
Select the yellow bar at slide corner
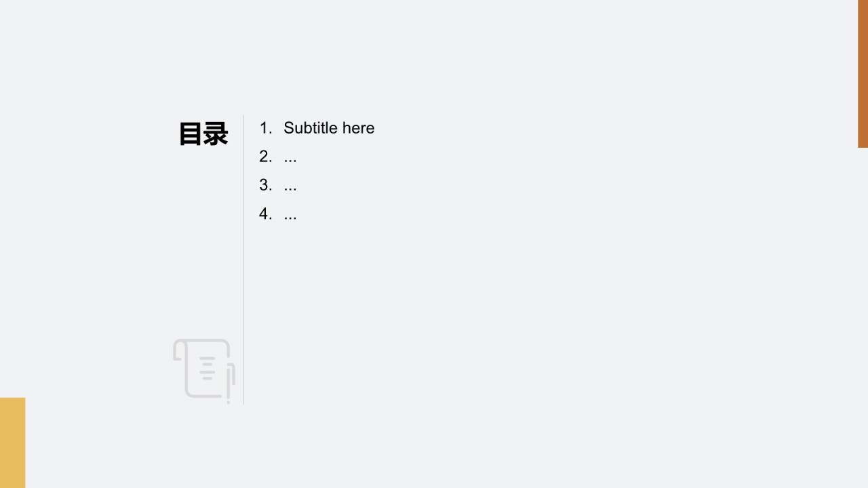[12, 443]
